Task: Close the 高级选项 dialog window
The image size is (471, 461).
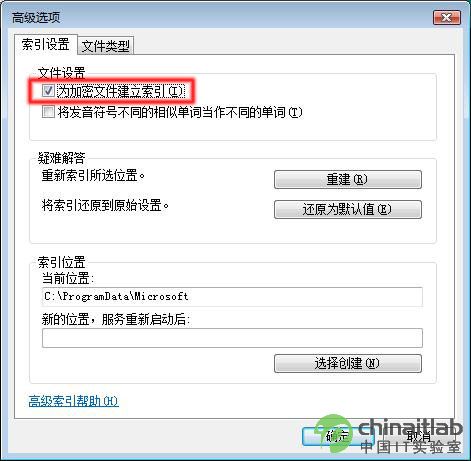Action: [x=447, y=17]
